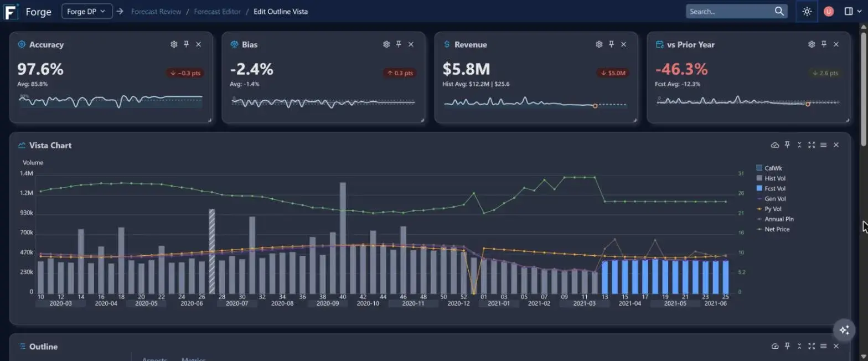Pin the vs Prior Year card
The image size is (868, 361).
pyautogui.click(x=824, y=44)
